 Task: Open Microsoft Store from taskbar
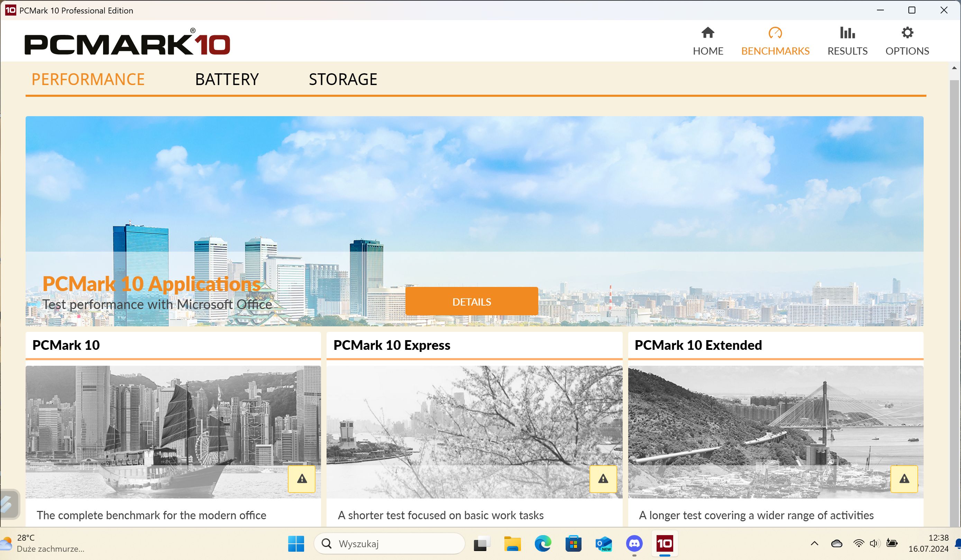(573, 544)
